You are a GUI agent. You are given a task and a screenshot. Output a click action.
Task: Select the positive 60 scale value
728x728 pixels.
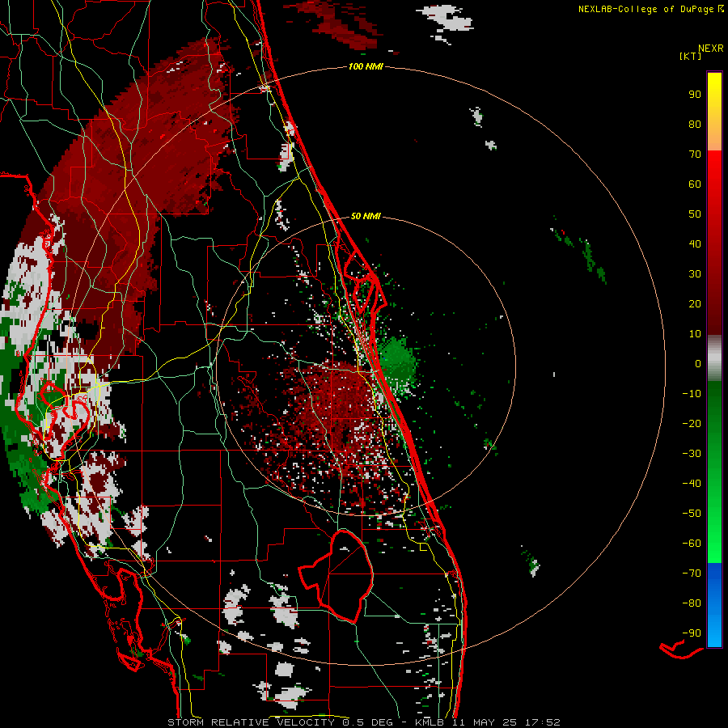[x=695, y=184]
